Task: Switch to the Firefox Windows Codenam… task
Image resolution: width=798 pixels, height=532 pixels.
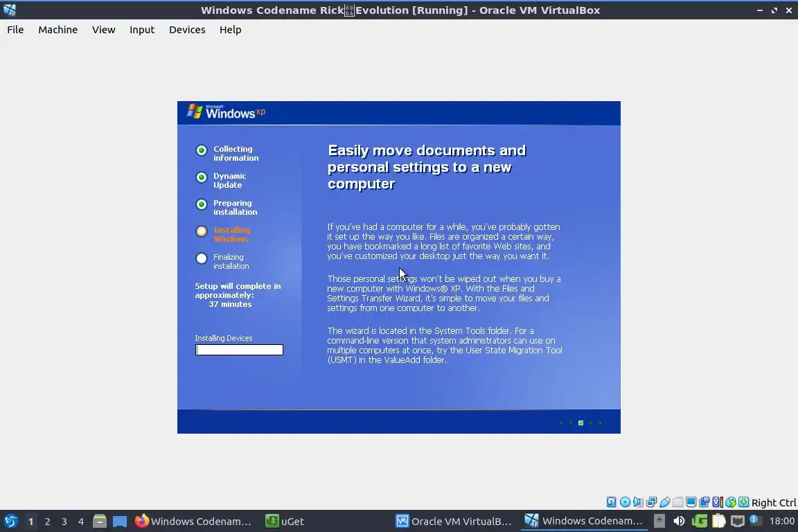Action: [193, 522]
